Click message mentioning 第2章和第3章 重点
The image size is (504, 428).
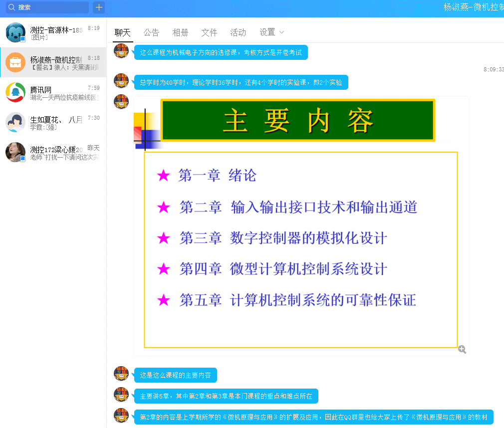[x=226, y=397]
